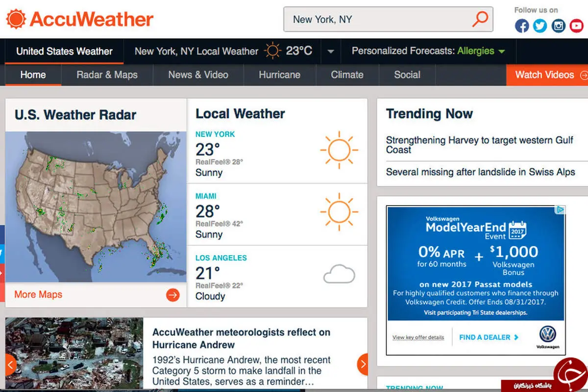This screenshot has width=588, height=392.
Task: Click the New York, NY search field
Action: pyautogui.click(x=388, y=20)
